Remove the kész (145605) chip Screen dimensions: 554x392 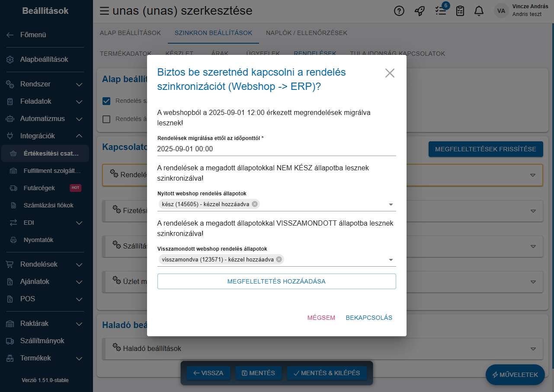coord(255,204)
